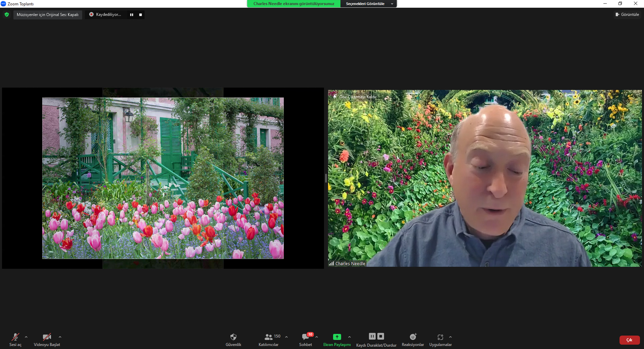Click Öne Çıkarmayı Kaldır on video
This screenshot has height=349, width=644.
coord(355,97)
